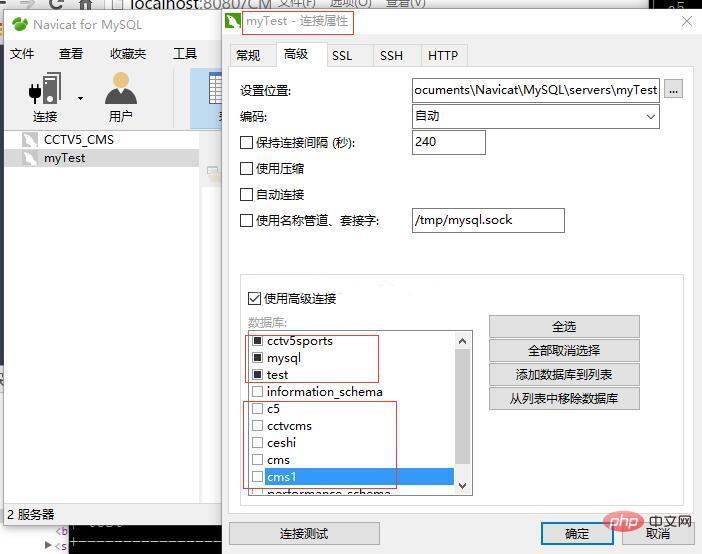Click the socket path field /tmp/mysql.sock
Screen dimensions: 702x554
(x=488, y=220)
